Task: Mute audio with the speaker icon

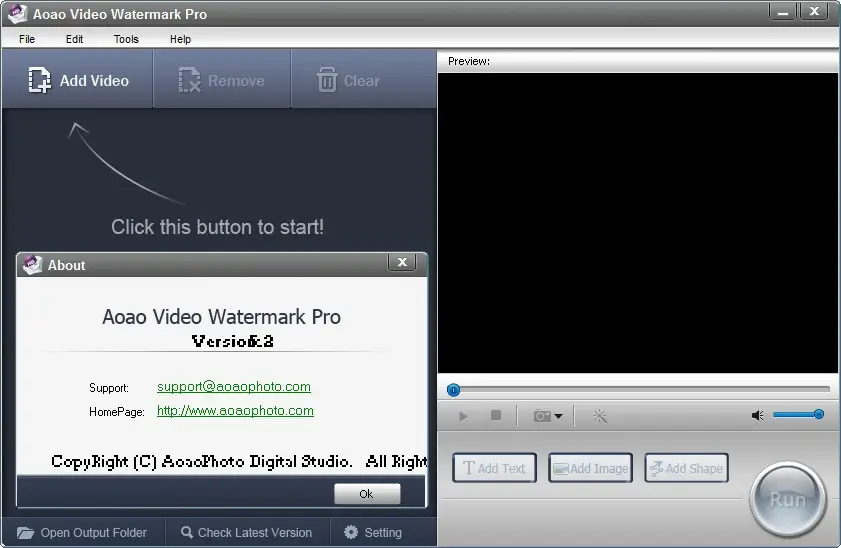Action: coord(757,416)
